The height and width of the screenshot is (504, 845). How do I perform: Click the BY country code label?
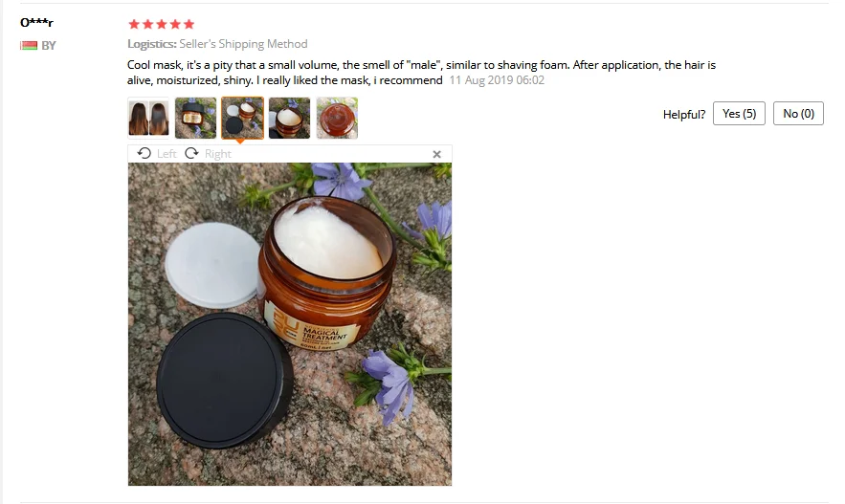pyautogui.click(x=49, y=46)
